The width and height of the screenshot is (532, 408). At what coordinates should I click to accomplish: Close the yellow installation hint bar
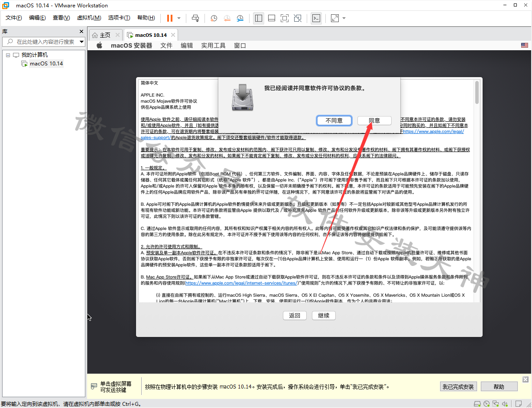tap(526, 379)
